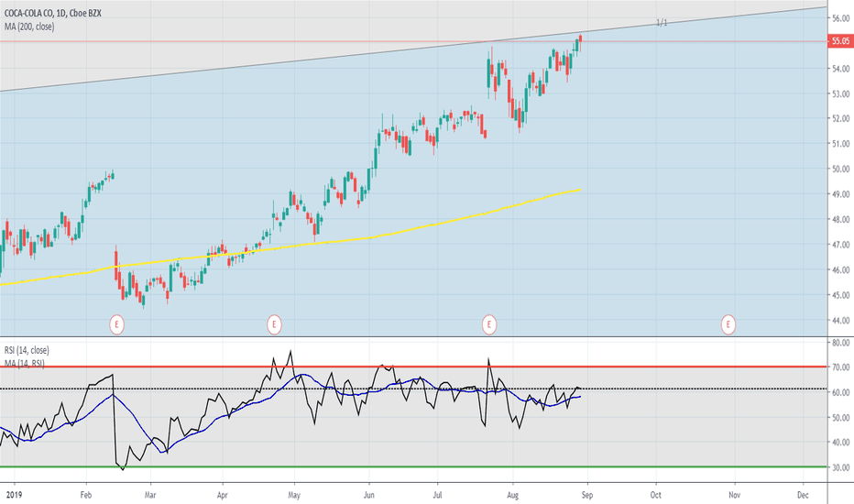Click the 50.00 price axis label

841,169
